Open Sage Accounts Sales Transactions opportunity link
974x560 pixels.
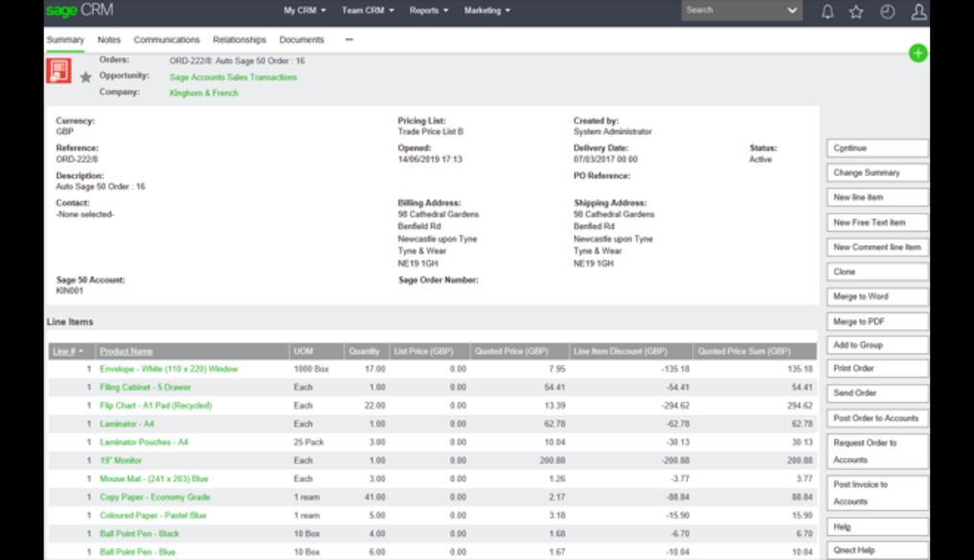[233, 77]
